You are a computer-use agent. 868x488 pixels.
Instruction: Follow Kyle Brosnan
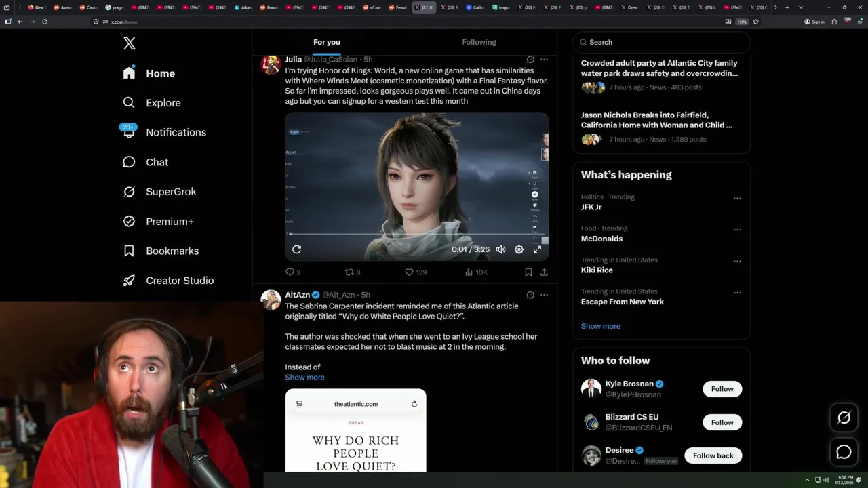pyautogui.click(x=722, y=389)
